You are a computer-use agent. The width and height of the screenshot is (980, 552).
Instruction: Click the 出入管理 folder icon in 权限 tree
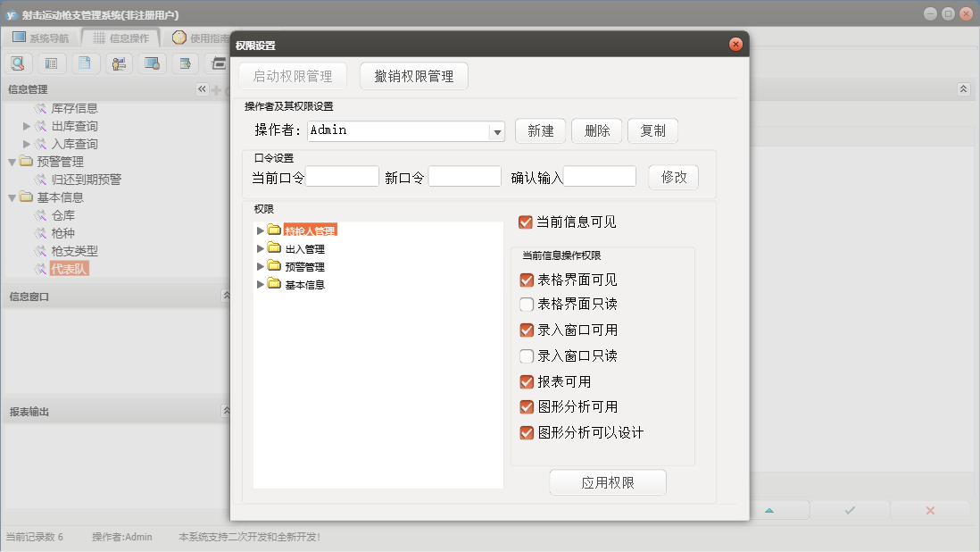point(274,248)
